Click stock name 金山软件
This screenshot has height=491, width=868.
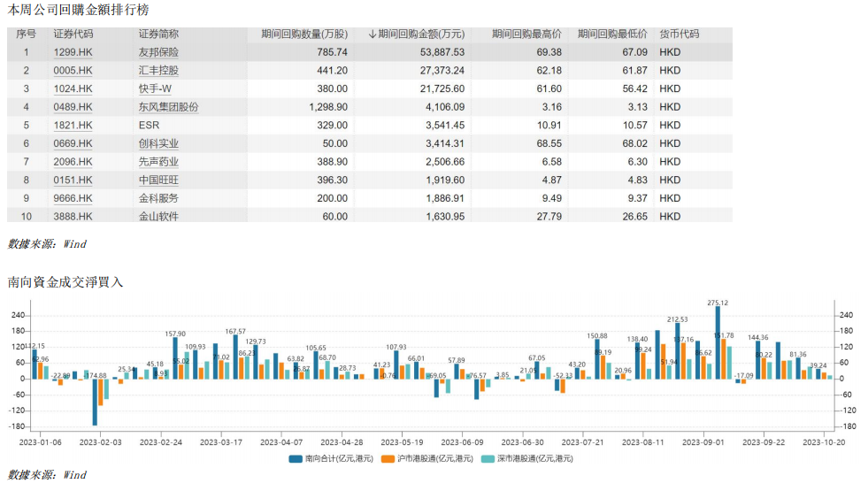point(158,217)
